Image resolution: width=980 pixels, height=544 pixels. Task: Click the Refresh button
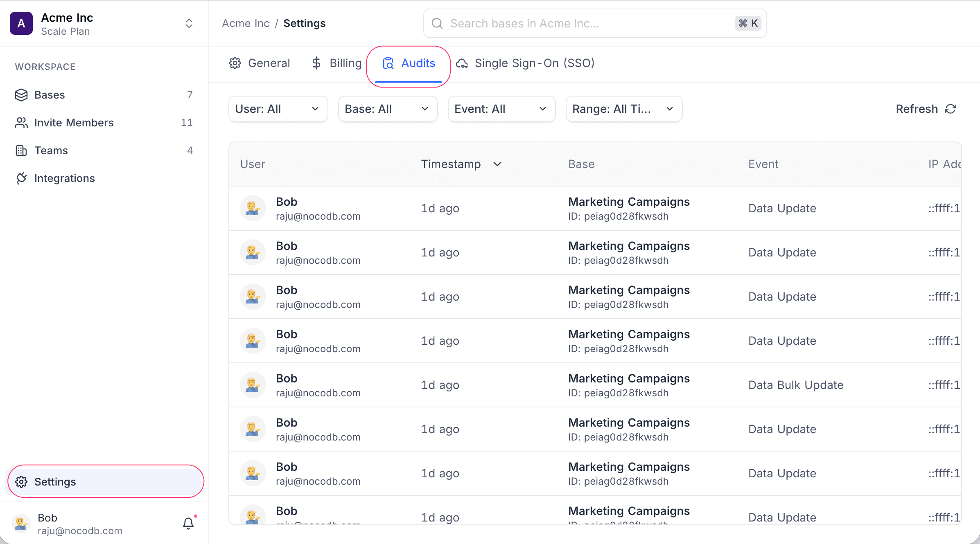926,109
